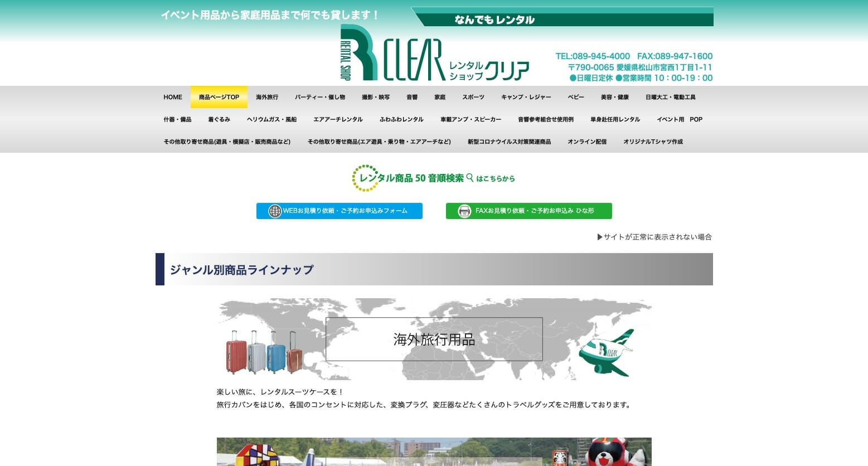Select the ベビー menu item
Image resolution: width=868 pixels, height=466 pixels.
576,97
